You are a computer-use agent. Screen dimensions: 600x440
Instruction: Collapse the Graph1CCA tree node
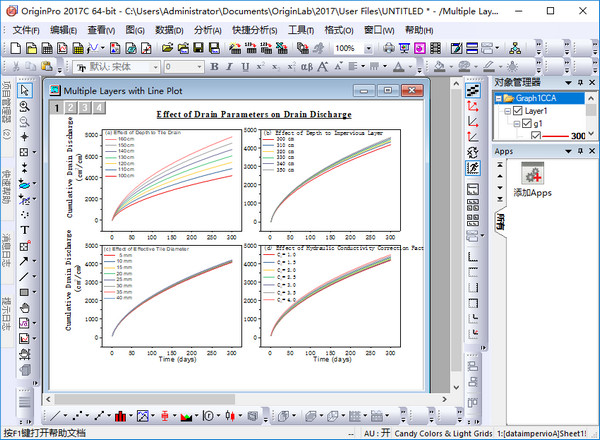pos(500,97)
